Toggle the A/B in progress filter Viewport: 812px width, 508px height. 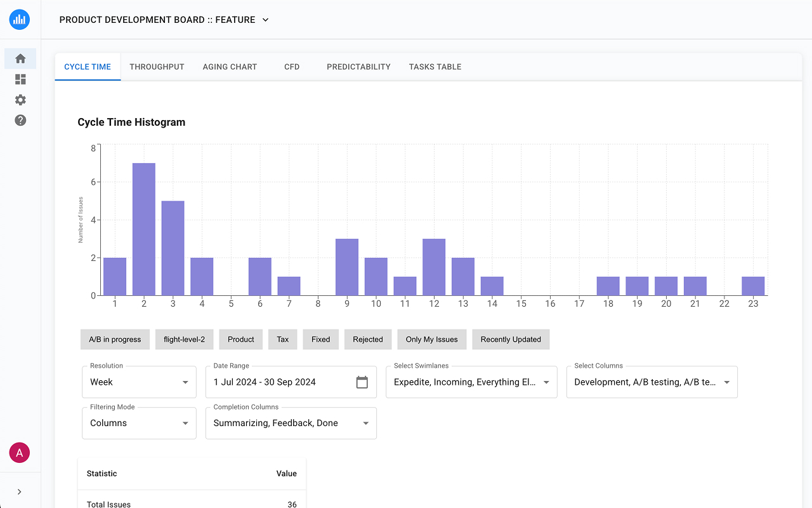click(x=115, y=339)
